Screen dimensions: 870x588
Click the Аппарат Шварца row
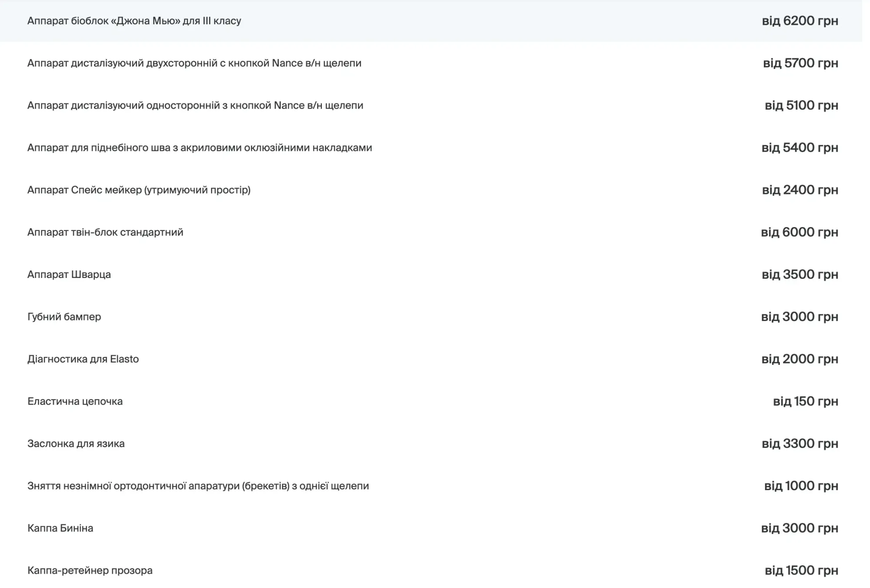[x=69, y=274]
